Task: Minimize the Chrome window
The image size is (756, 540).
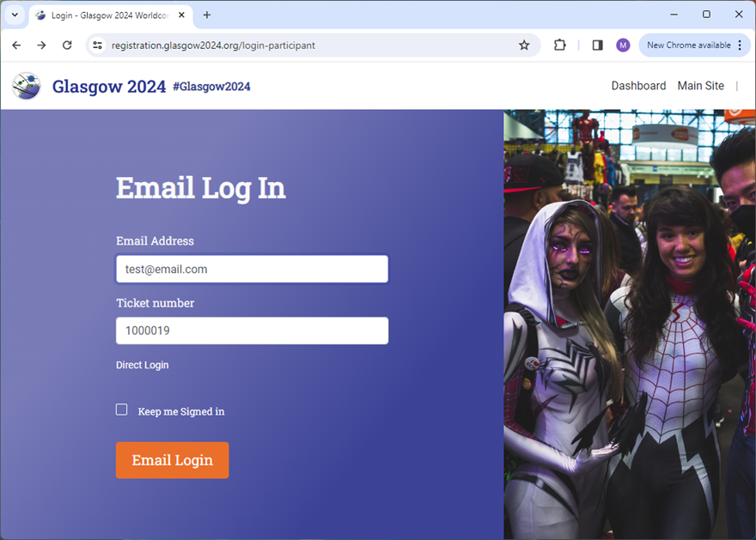Action: 674,15
